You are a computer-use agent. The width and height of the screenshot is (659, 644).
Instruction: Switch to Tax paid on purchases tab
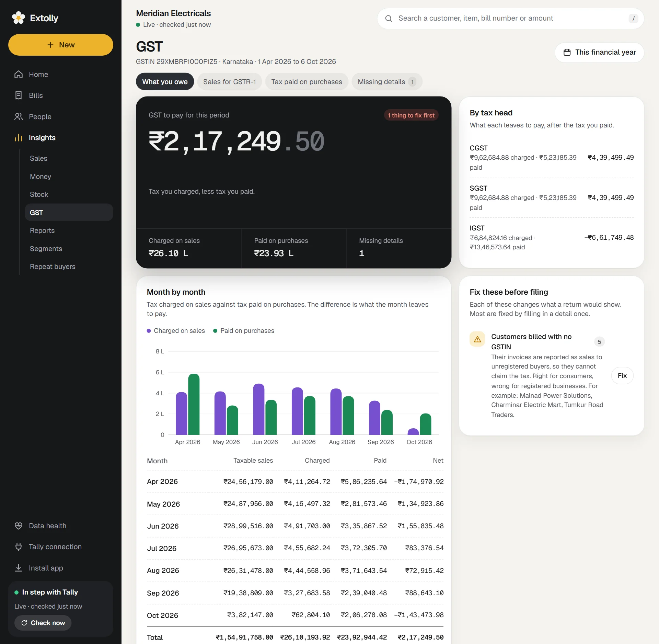coord(307,82)
